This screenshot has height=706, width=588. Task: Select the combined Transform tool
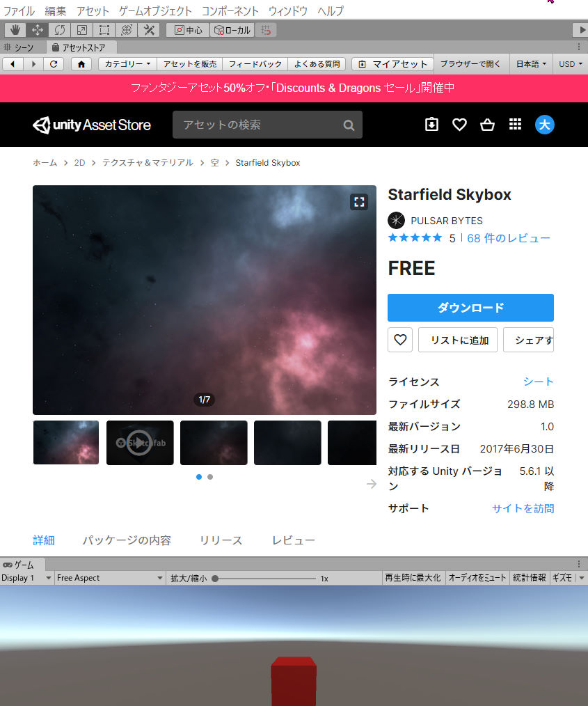127,30
